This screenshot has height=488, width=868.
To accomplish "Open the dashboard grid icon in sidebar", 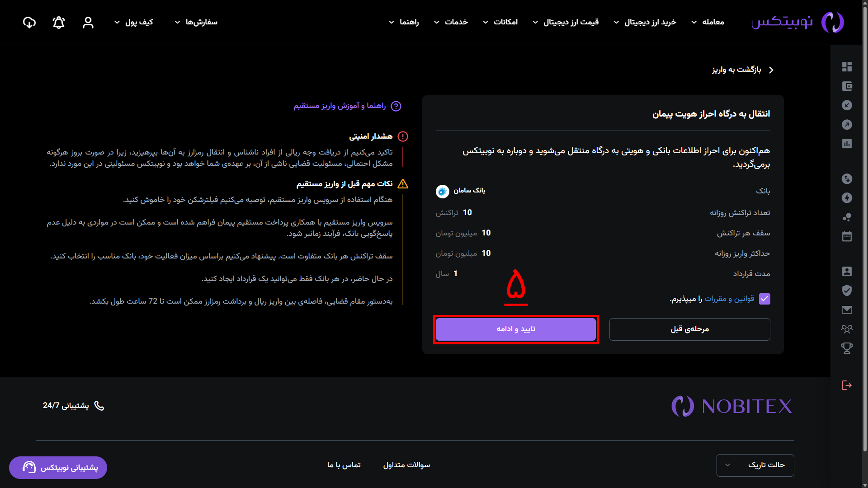I will point(847,67).
